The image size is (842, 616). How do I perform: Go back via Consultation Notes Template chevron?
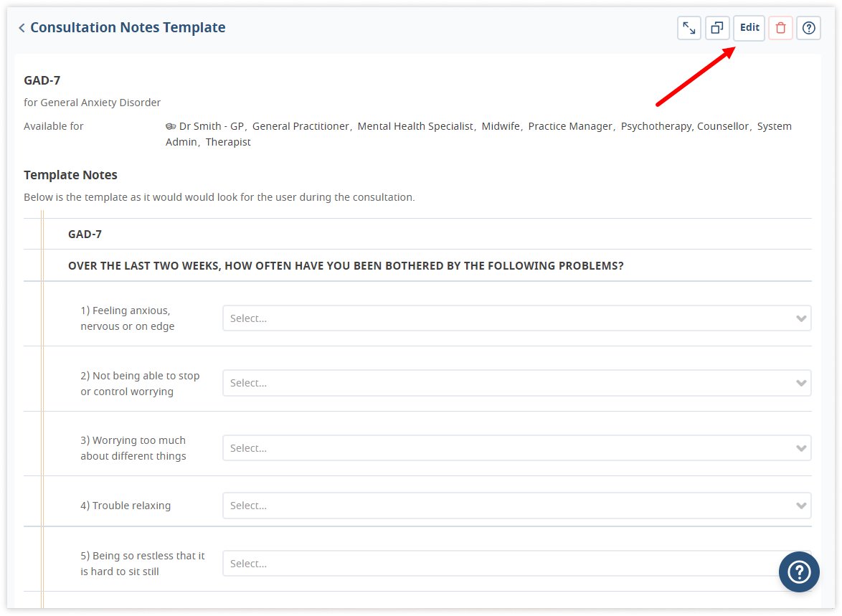[22, 28]
